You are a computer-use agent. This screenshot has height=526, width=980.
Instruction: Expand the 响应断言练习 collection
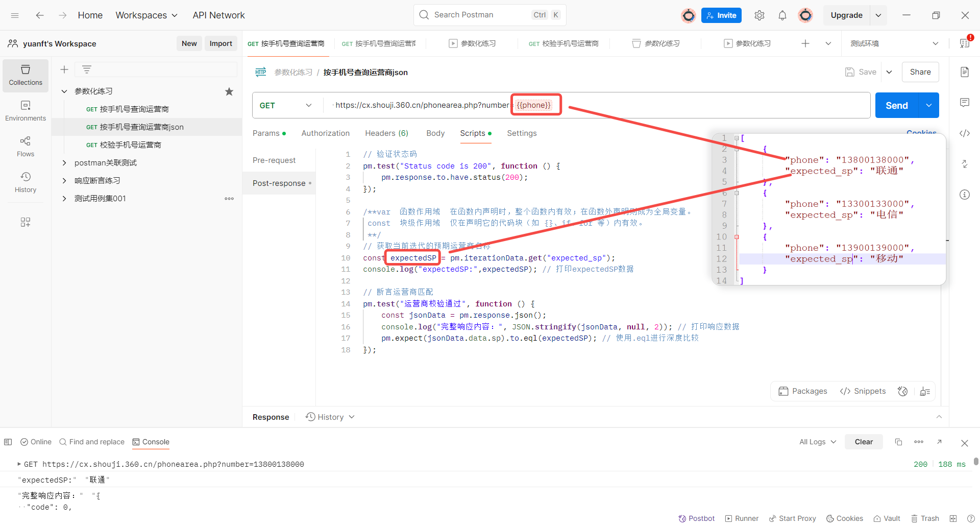[x=64, y=181]
